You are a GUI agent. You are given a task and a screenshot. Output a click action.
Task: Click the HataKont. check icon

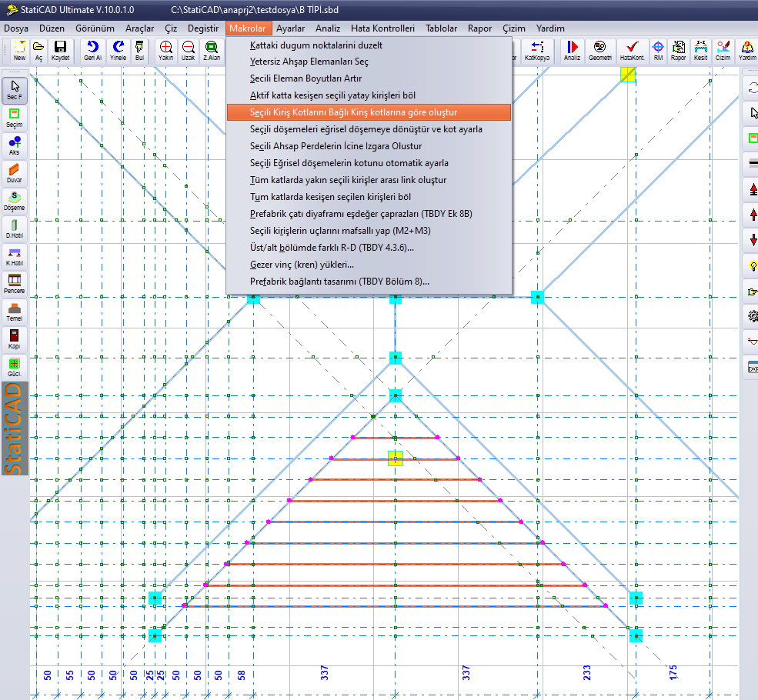tap(633, 51)
